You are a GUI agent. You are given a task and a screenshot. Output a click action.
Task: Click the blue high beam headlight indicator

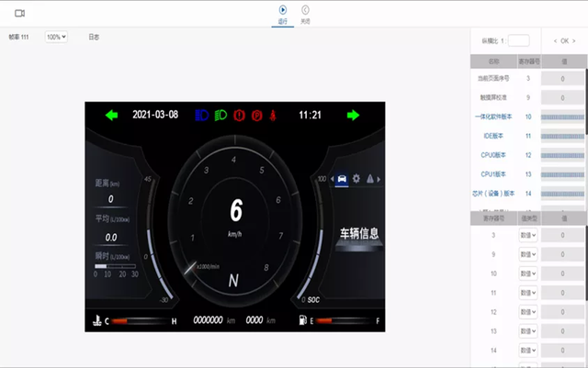click(202, 115)
